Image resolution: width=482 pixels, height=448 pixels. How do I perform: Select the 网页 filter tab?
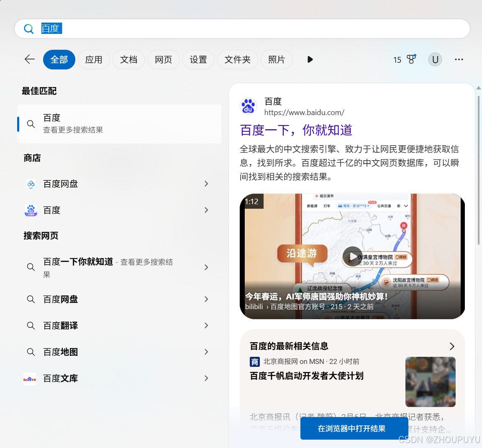(163, 59)
